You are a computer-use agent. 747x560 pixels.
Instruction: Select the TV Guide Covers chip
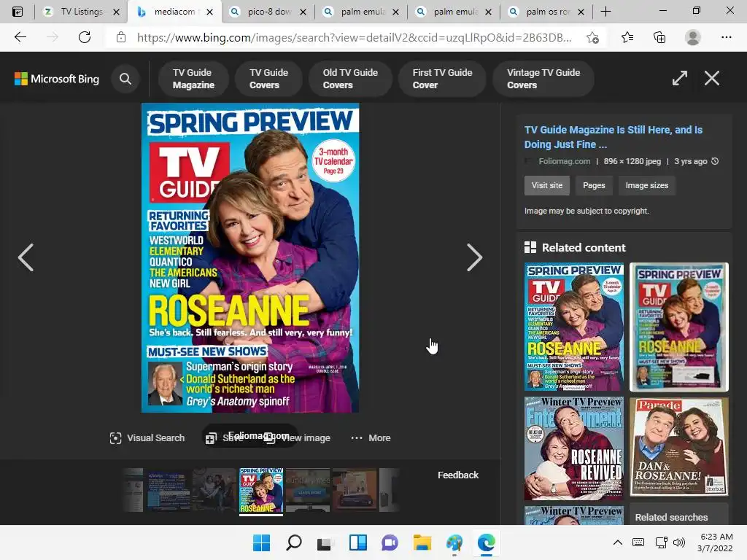268,79
